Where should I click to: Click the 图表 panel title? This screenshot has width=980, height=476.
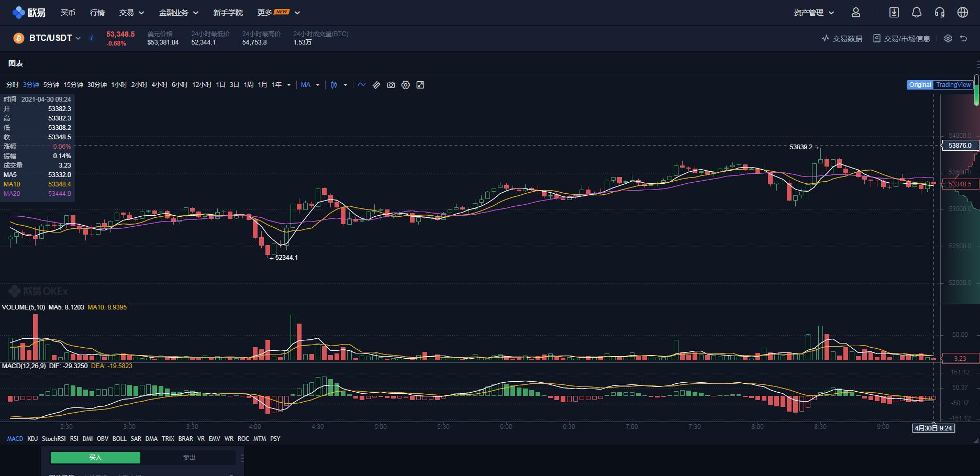click(16, 63)
